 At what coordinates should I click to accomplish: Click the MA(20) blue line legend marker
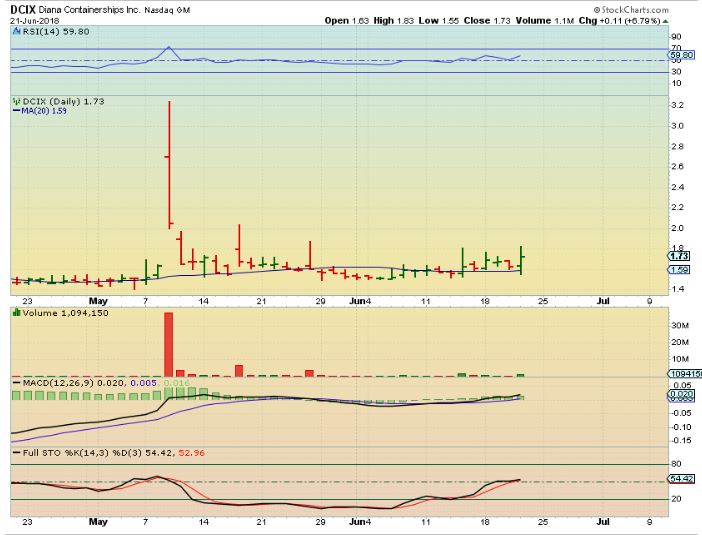pos(17,111)
